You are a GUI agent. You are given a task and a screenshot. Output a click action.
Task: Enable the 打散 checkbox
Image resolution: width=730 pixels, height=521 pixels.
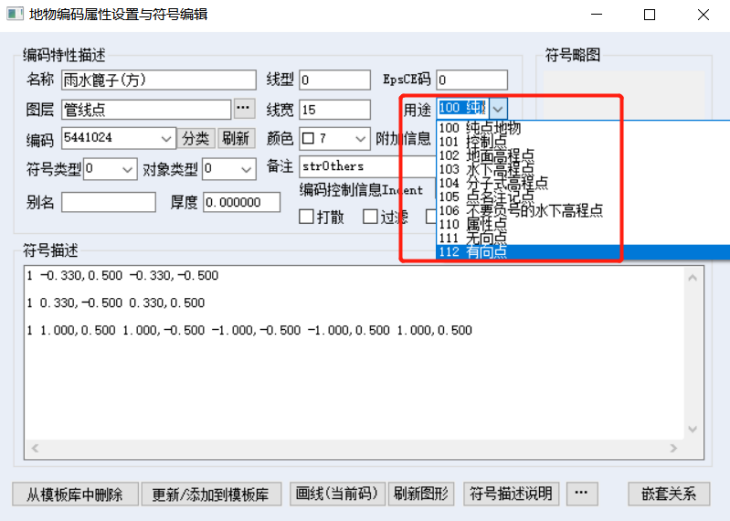point(307,216)
